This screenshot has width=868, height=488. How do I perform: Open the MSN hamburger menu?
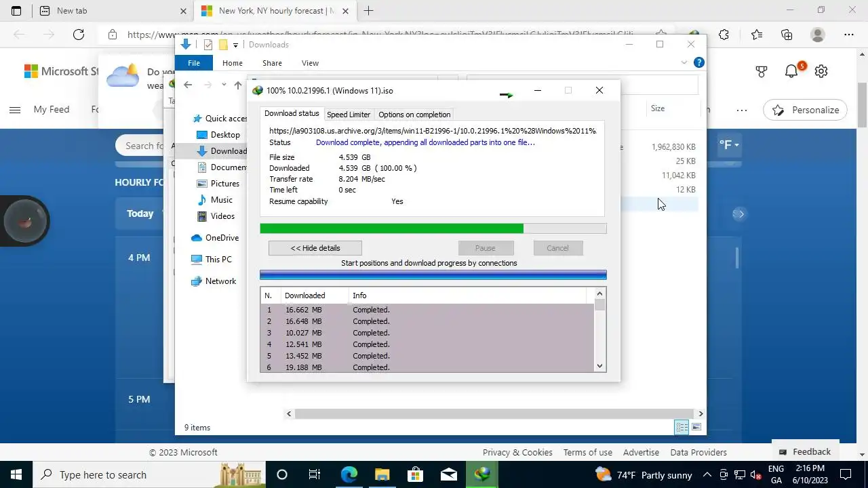click(14, 110)
